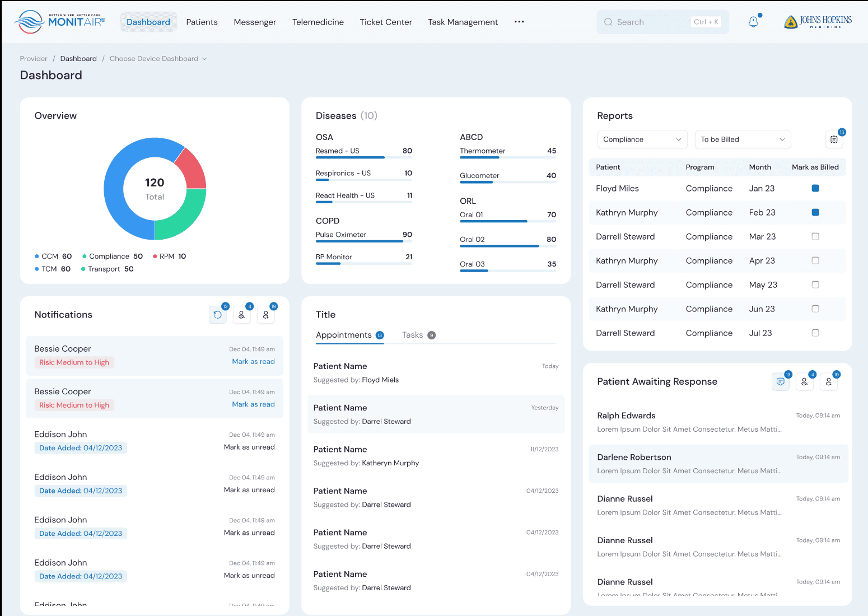
Task: Click Risk: Medium to High tag, first notification
Action: click(74, 362)
